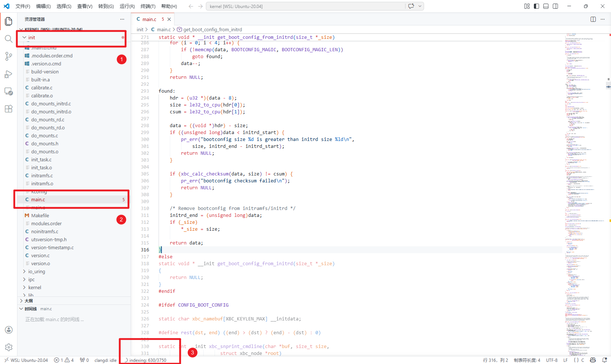611x364 pixels.
Task: Open errors and warnings problems indicator
Action: click(x=64, y=360)
